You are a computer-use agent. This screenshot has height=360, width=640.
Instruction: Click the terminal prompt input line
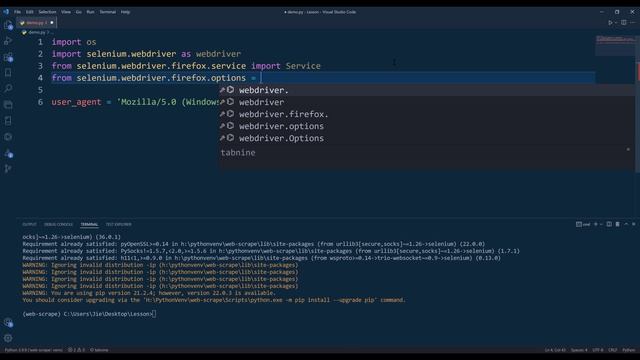pos(89,314)
